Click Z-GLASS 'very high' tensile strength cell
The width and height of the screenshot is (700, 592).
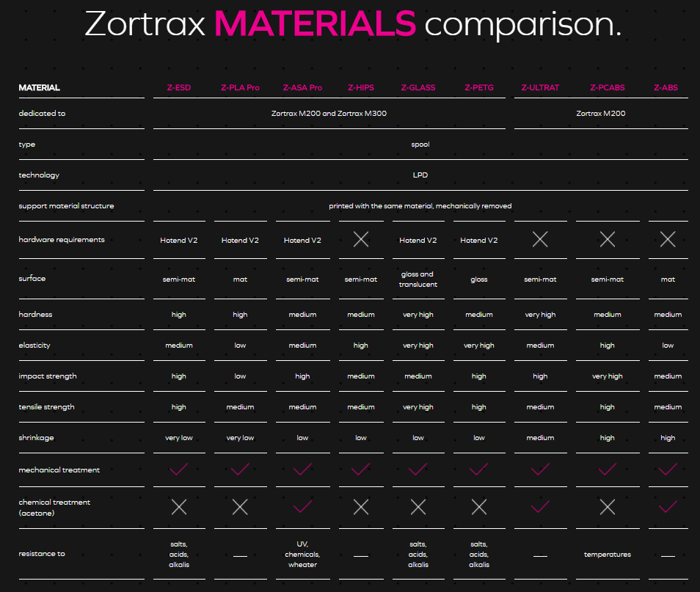418,407
